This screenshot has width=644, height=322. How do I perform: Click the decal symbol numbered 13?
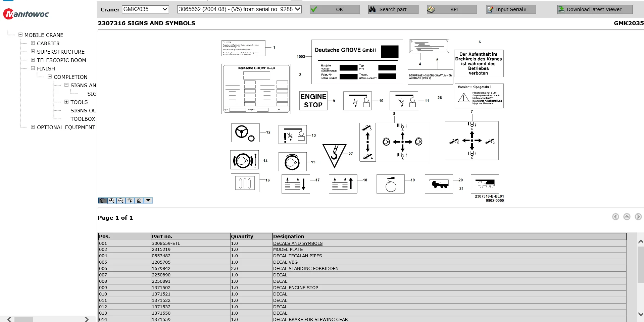pos(293,135)
